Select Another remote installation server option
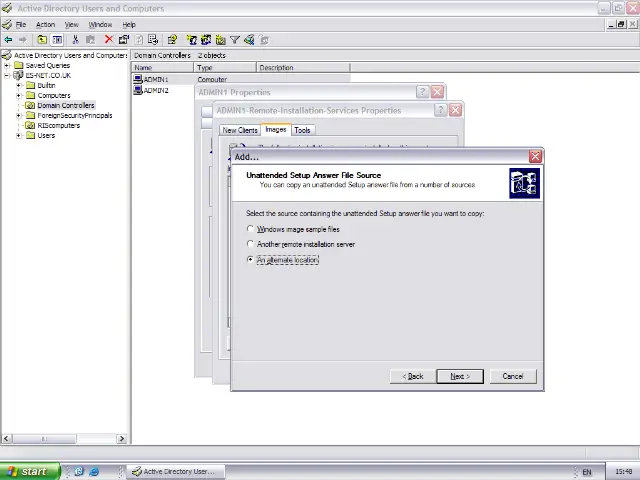 click(x=250, y=244)
